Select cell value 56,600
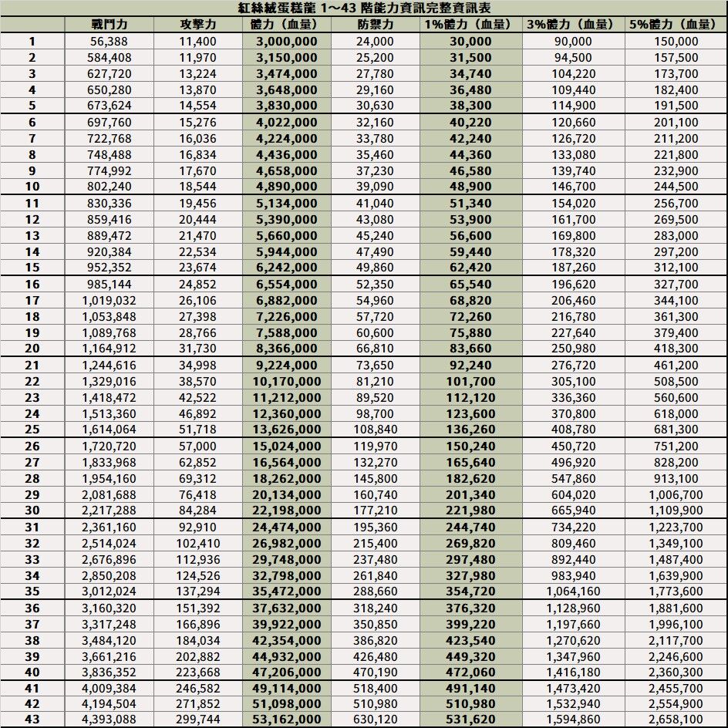The height and width of the screenshot is (728, 728). 470,236
